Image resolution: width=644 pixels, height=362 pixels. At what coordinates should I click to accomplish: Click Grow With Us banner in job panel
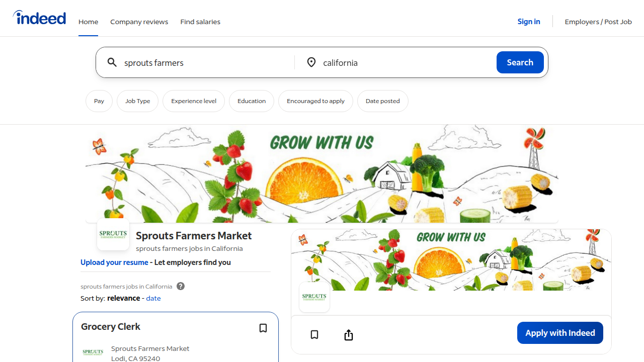click(451, 260)
